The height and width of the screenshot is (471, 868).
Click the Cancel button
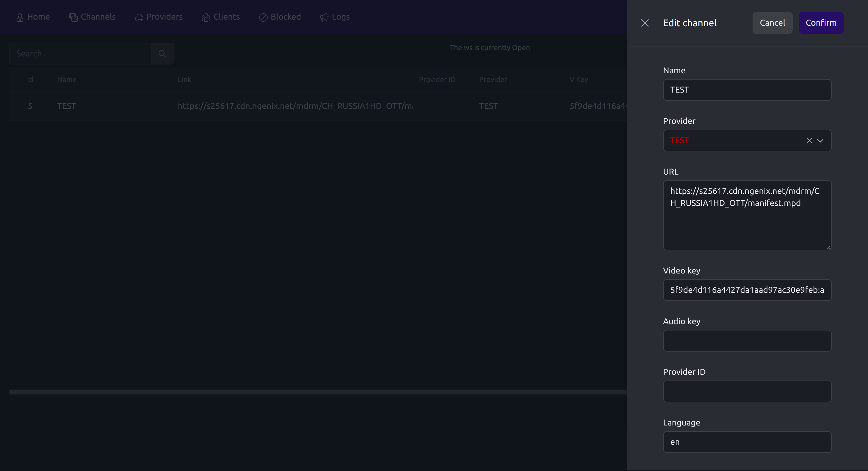[x=772, y=23]
